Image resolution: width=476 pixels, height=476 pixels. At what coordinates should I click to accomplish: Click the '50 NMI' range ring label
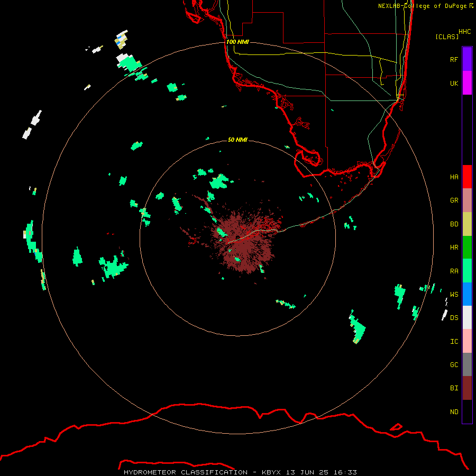[x=237, y=140]
